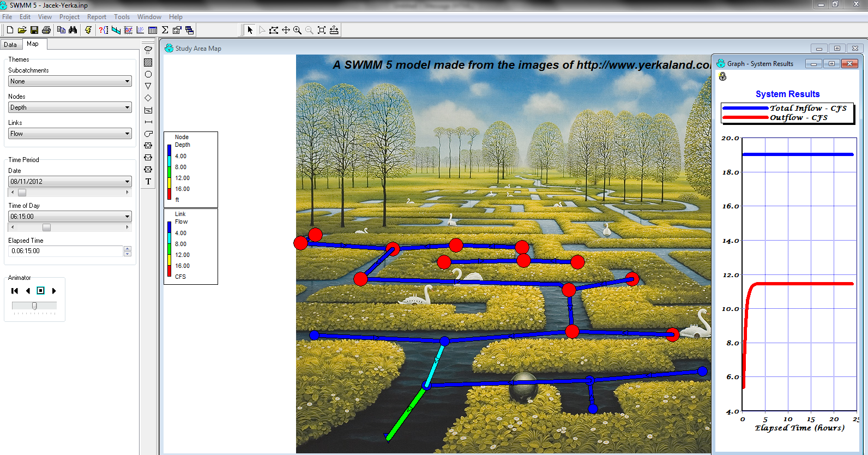Open an existing project file
The height and width of the screenshot is (455, 868).
click(22, 30)
